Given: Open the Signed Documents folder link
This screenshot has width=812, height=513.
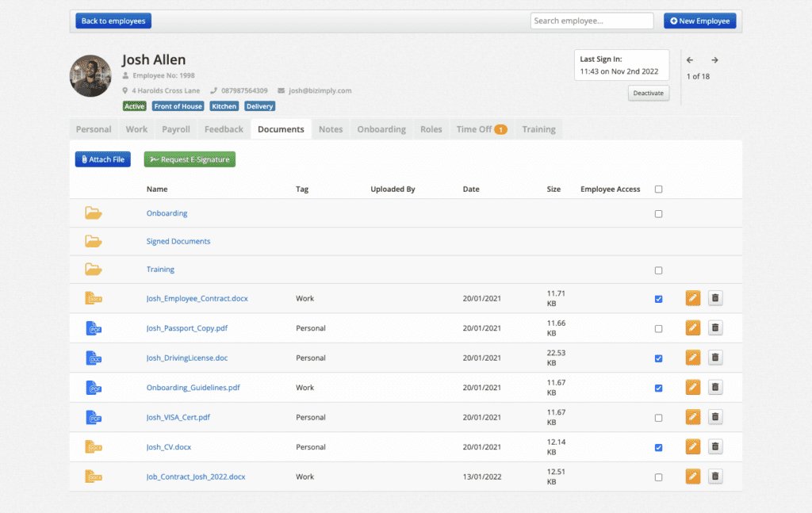Looking at the screenshot, I should [x=178, y=241].
